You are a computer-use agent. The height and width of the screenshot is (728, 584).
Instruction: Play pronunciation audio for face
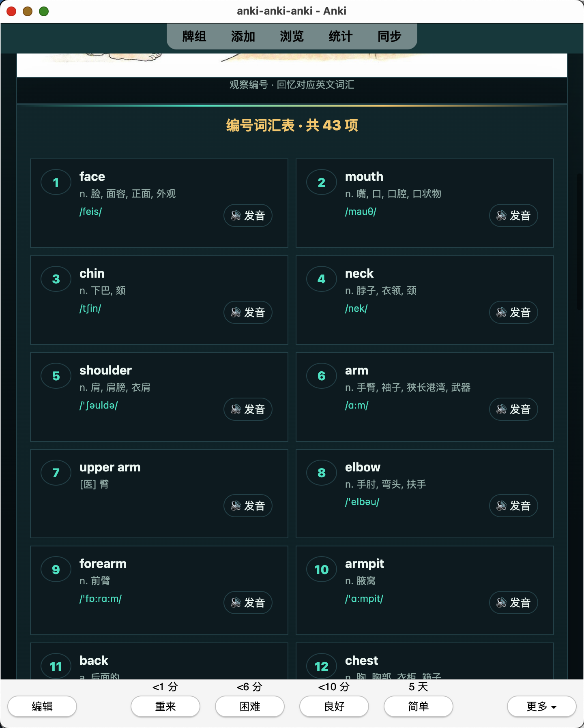[x=248, y=215]
